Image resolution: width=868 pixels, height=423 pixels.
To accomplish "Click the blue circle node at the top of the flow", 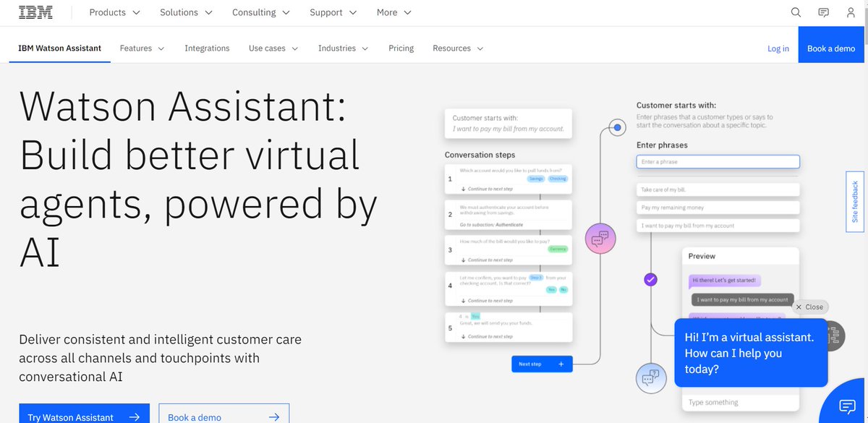I will coord(617,128).
